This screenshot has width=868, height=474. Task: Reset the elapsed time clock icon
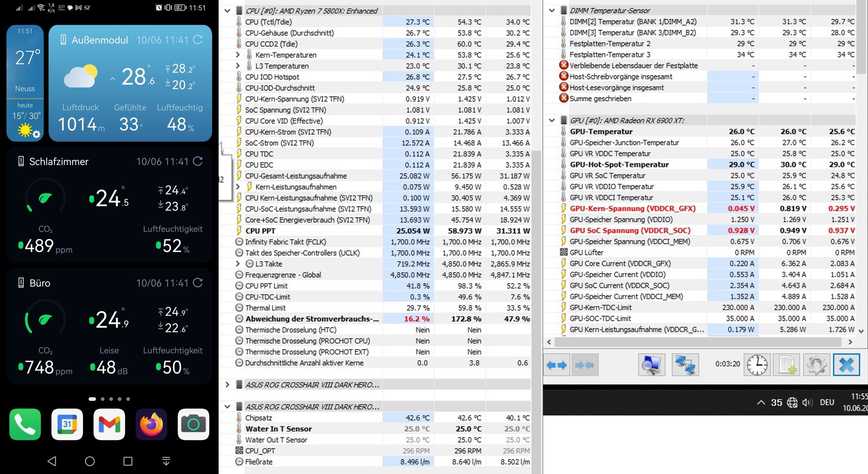coord(757,365)
